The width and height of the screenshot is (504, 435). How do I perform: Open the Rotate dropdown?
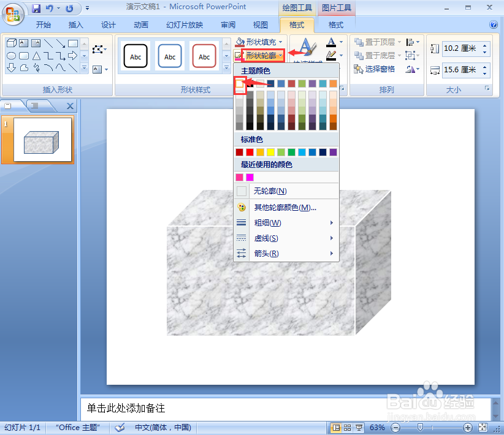click(413, 69)
